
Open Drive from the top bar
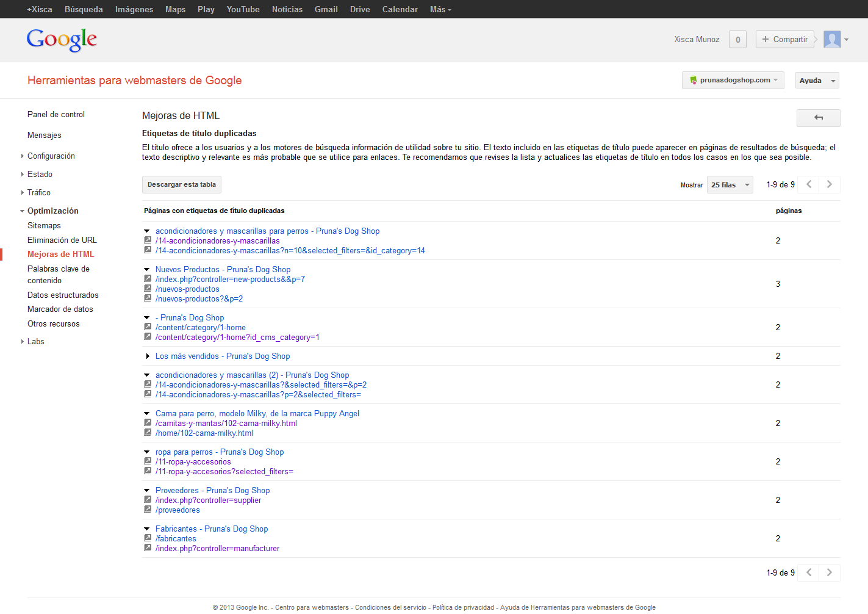coord(360,9)
